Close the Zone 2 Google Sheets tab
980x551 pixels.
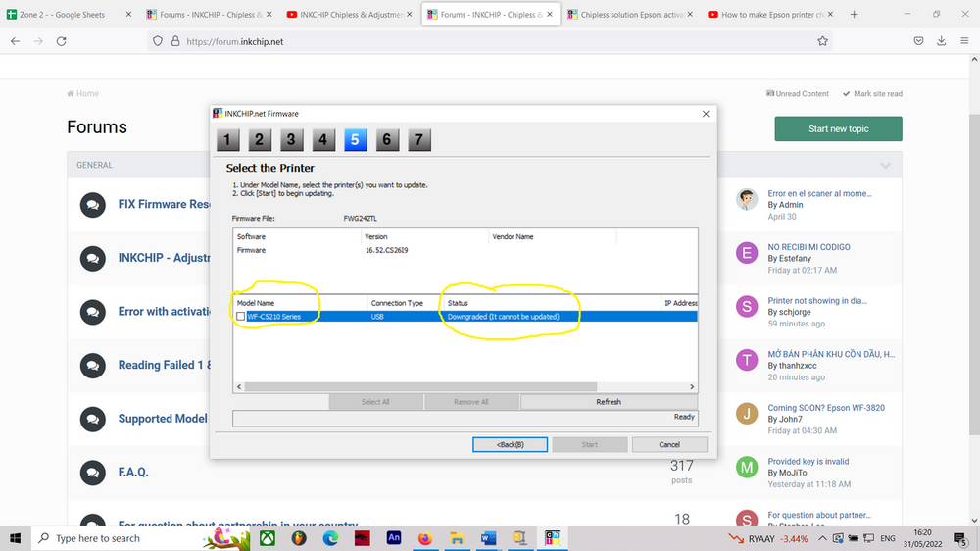128,15
